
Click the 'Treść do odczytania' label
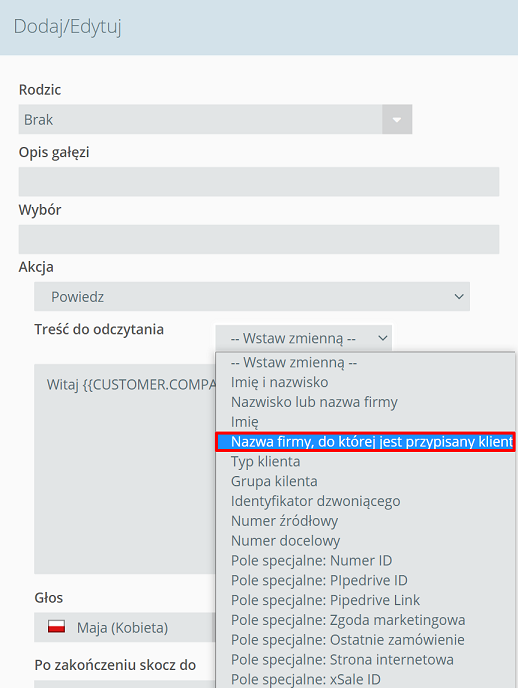point(99,329)
